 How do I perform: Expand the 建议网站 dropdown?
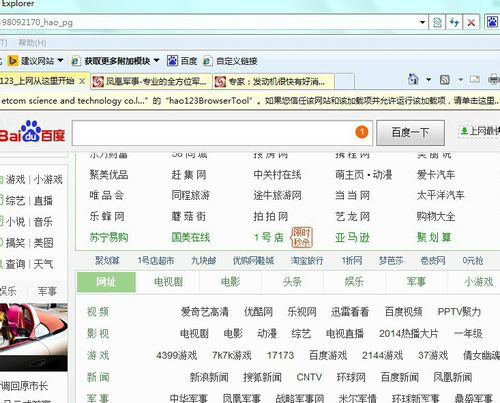[x=60, y=61]
